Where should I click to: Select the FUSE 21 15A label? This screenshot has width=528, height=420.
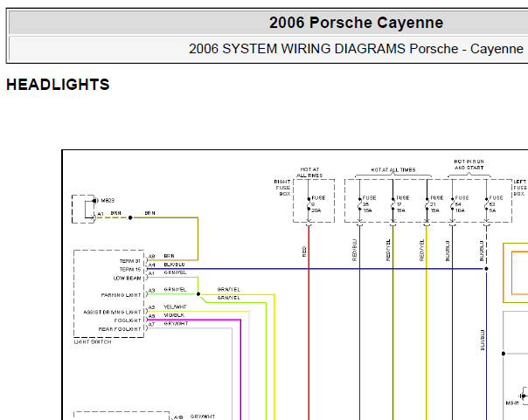(437, 204)
